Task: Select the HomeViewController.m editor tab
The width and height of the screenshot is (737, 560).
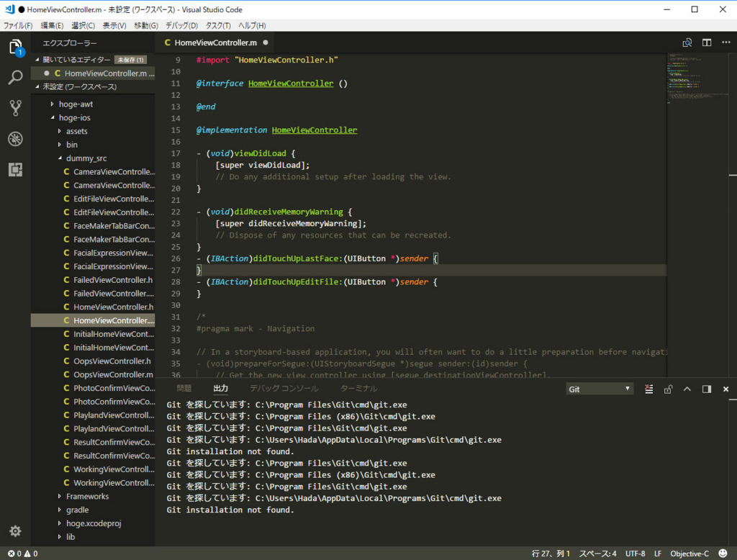Action: [x=216, y=42]
